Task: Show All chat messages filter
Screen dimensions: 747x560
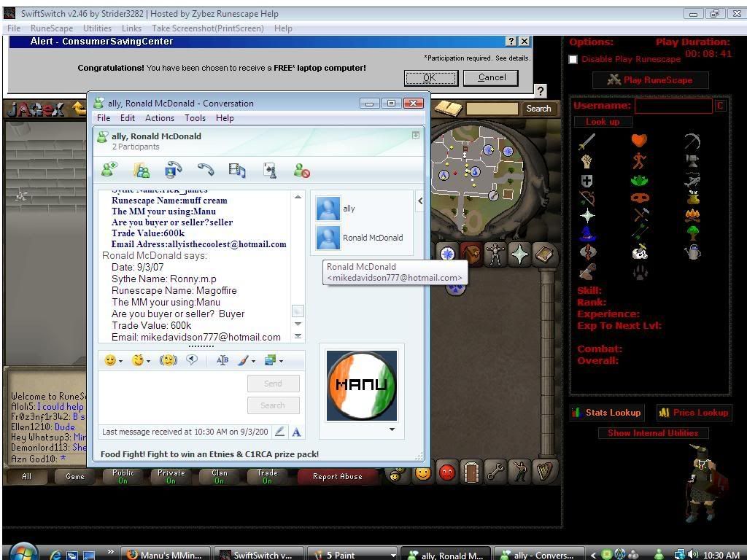Action: click(x=27, y=476)
